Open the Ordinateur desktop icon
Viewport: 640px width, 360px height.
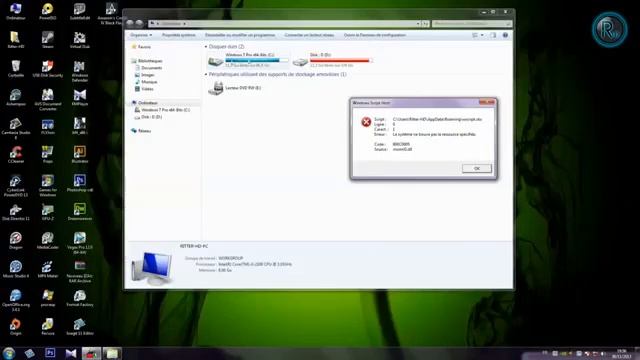click(16, 11)
